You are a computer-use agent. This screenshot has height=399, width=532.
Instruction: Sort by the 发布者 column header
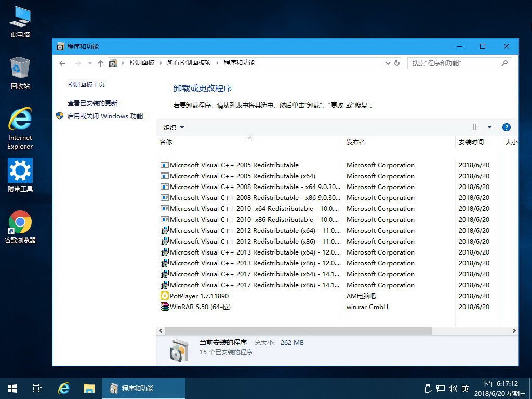[399, 142]
